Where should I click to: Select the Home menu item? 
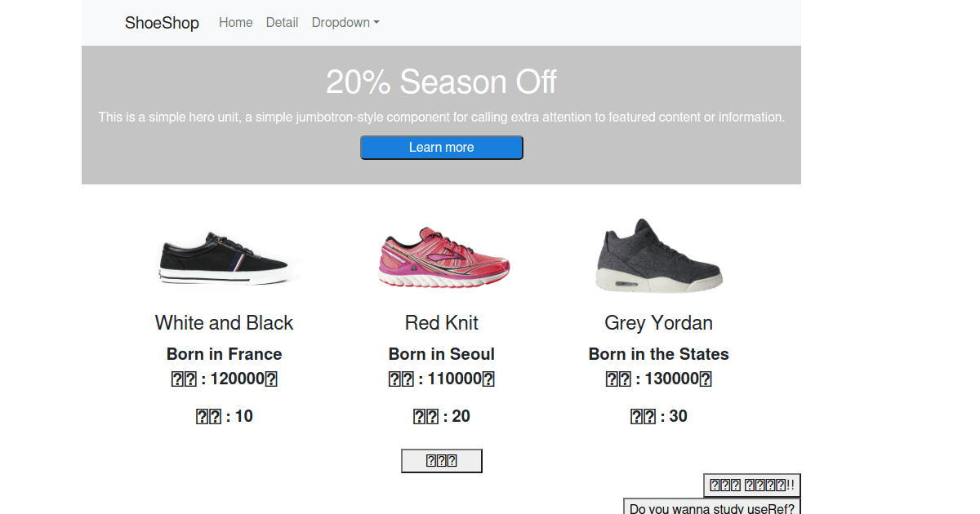(x=235, y=22)
